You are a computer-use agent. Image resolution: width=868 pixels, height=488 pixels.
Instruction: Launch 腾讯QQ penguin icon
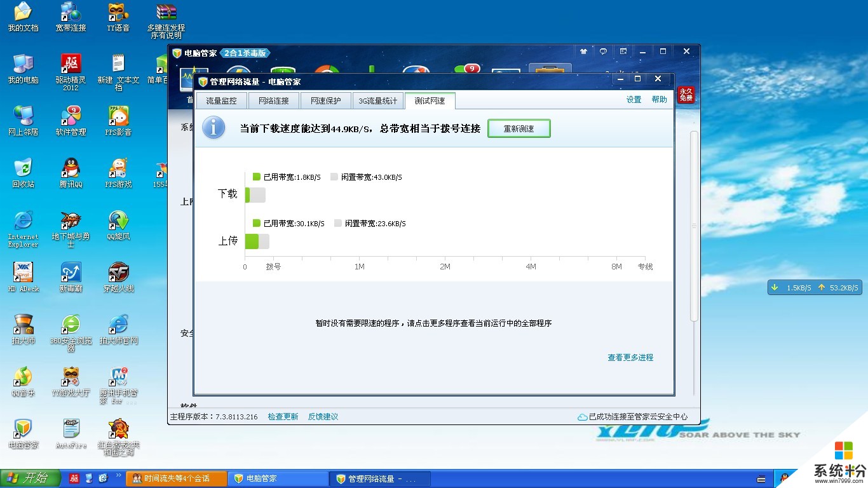pos(71,173)
